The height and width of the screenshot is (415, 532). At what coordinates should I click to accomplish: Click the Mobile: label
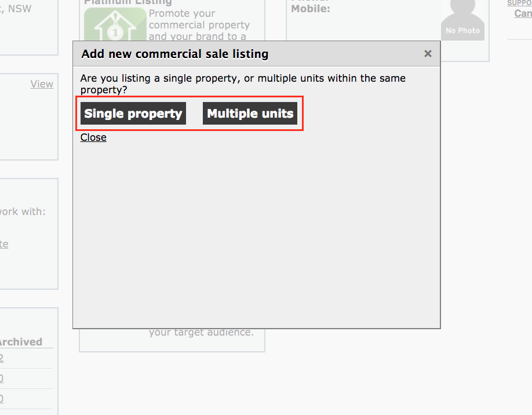coord(311,9)
